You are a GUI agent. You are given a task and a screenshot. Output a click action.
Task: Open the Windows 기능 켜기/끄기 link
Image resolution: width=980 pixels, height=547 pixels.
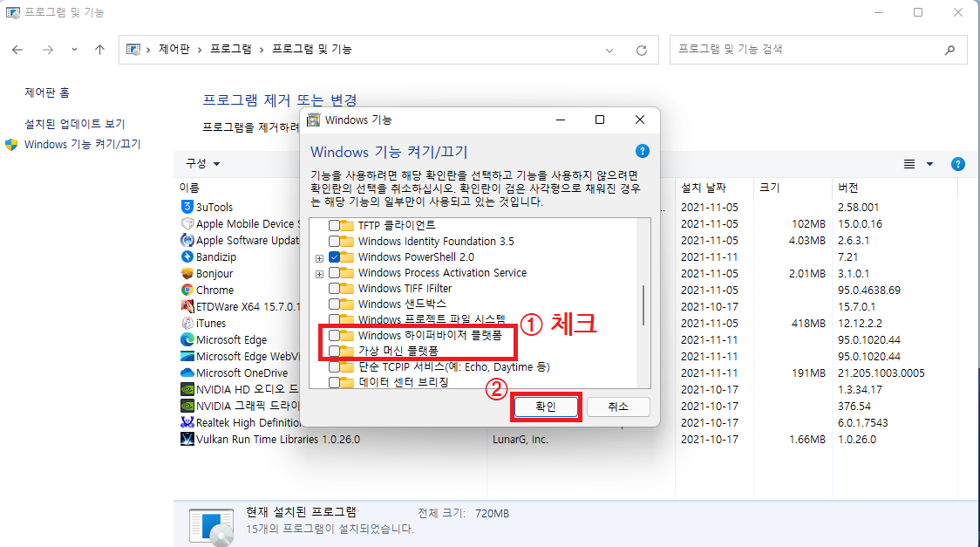(83, 145)
